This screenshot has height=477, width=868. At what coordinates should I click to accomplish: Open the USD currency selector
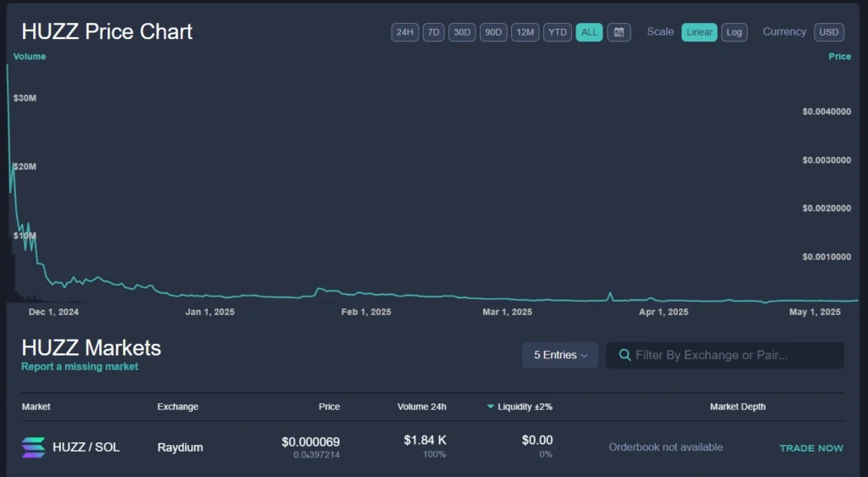point(829,32)
